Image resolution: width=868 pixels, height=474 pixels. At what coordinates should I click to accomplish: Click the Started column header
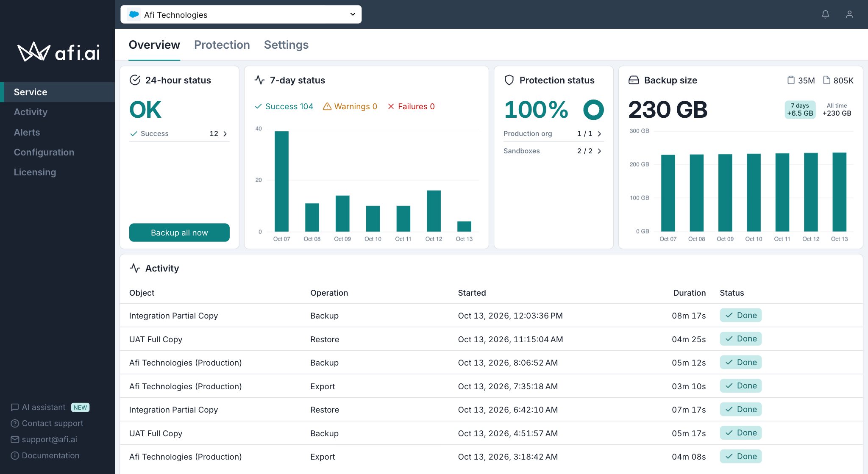pyautogui.click(x=472, y=293)
